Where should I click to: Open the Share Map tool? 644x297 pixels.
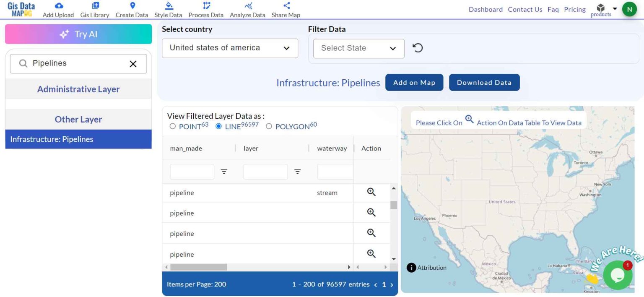[x=286, y=9]
